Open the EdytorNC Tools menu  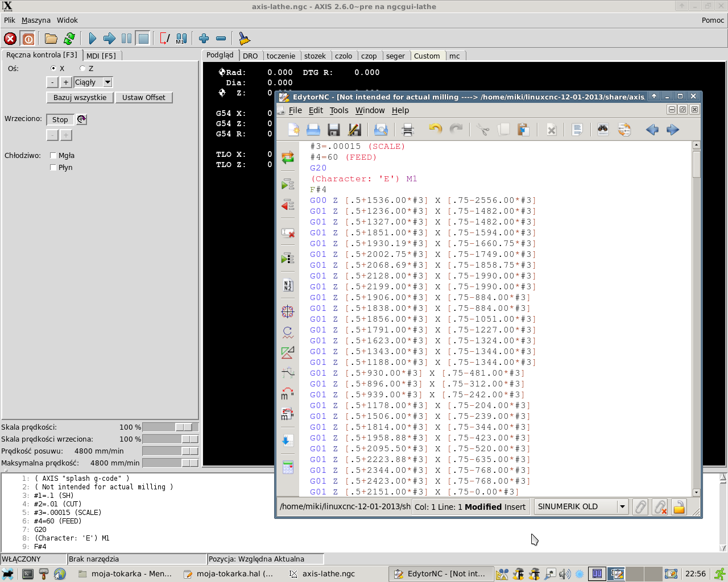click(x=339, y=110)
